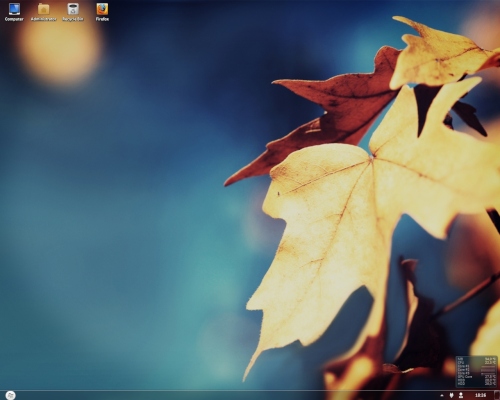This screenshot has height=400, width=500.
Task: Click the user tray icon
Action: coord(461,395)
